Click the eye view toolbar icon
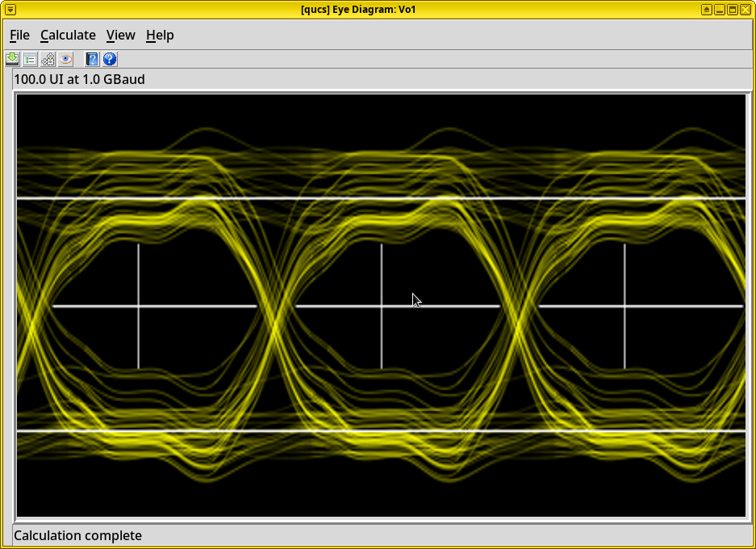 tap(66, 59)
